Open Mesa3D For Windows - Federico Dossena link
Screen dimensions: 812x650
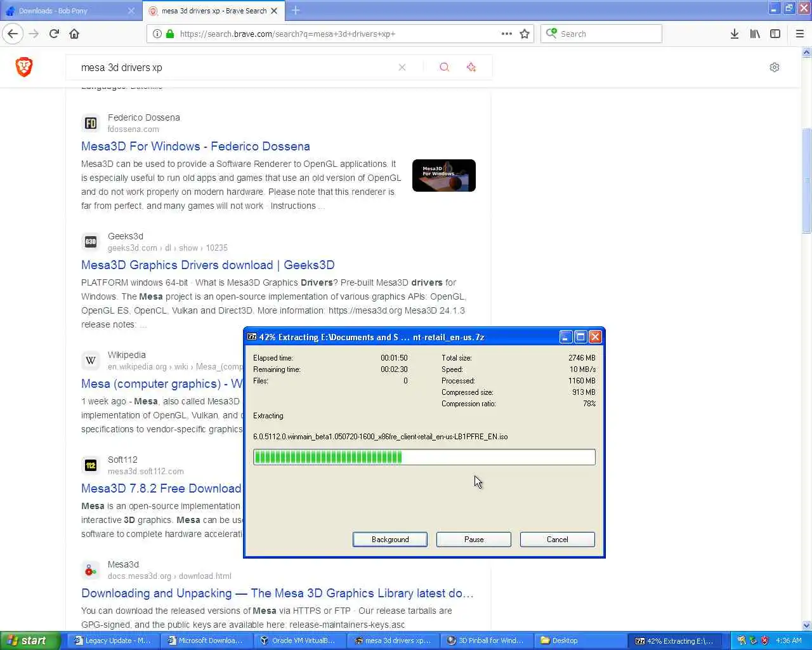click(x=195, y=147)
